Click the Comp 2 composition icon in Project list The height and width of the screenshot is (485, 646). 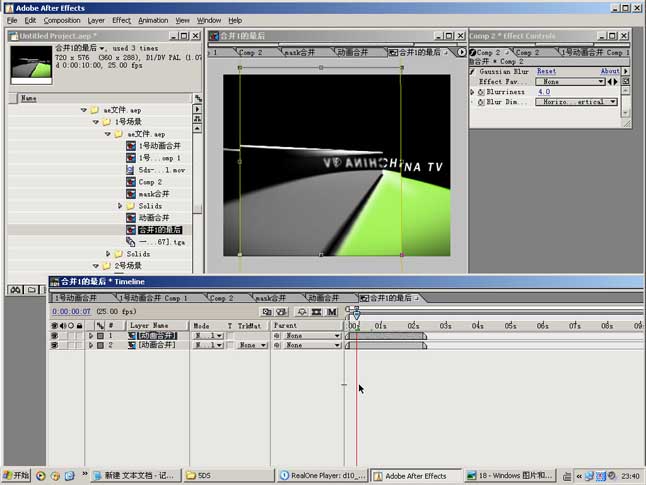(131, 182)
